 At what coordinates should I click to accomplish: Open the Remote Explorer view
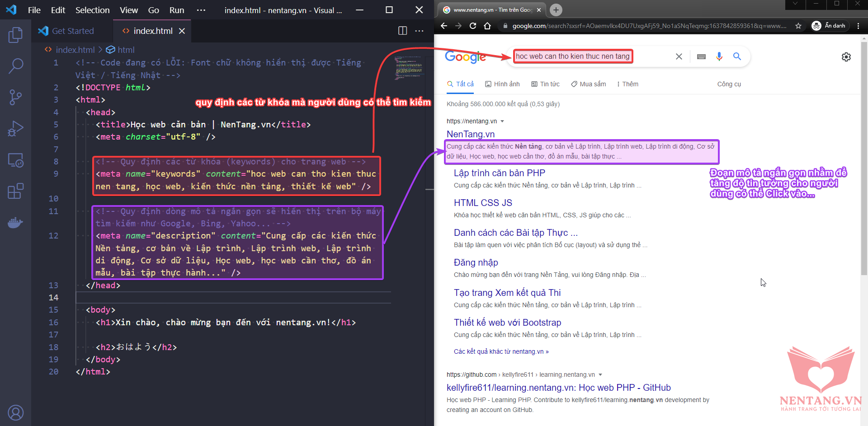tap(15, 160)
